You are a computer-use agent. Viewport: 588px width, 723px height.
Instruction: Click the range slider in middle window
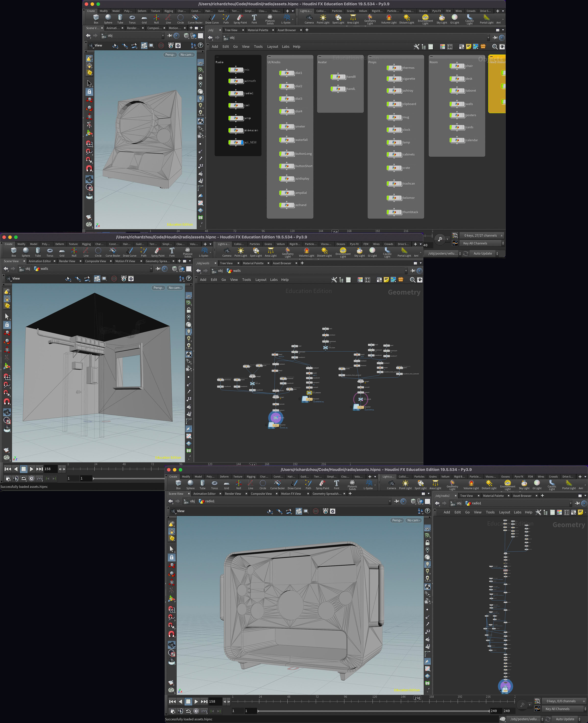[129, 478]
